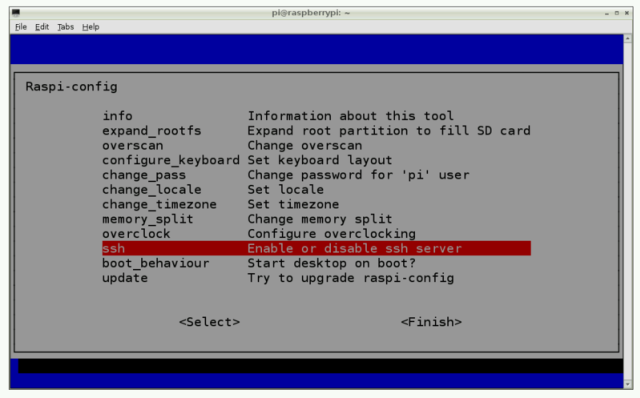Select the overclock option

(316, 233)
